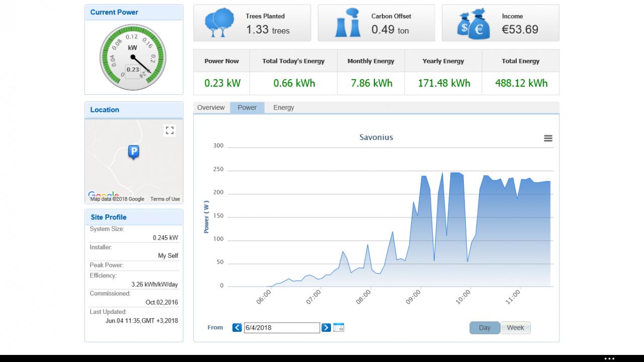Click the current power gauge dial
Screen dimensions: 644x362
132,57
